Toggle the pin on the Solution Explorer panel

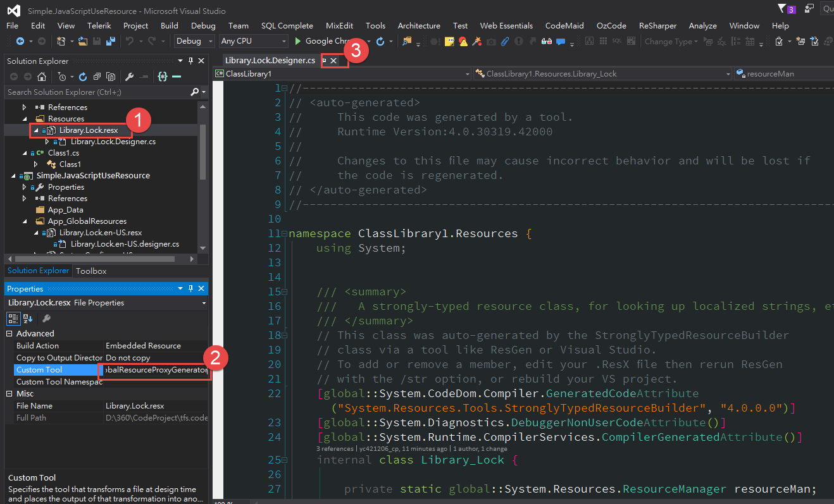190,61
